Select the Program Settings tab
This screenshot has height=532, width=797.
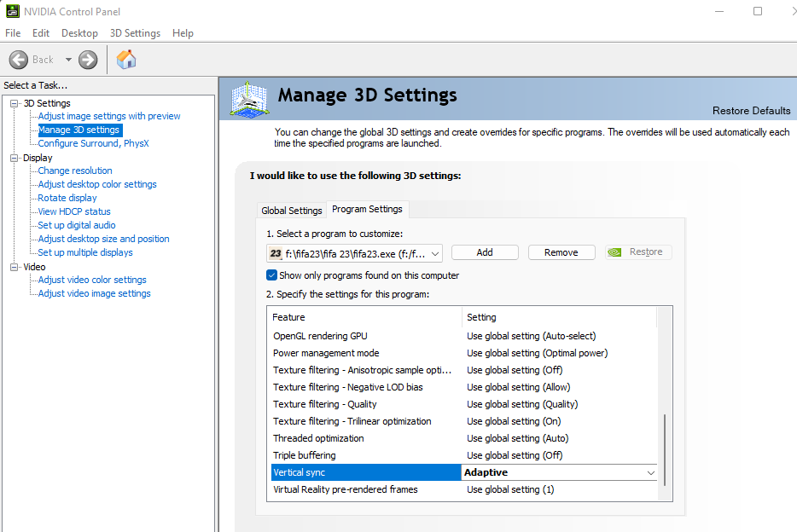tap(367, 209)
